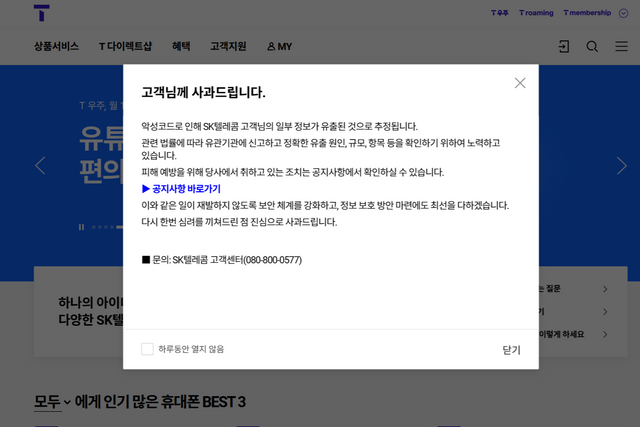
Task: Open the T 우주 link in the top bar
Action: pyautogui.click(x=500, y=13)
